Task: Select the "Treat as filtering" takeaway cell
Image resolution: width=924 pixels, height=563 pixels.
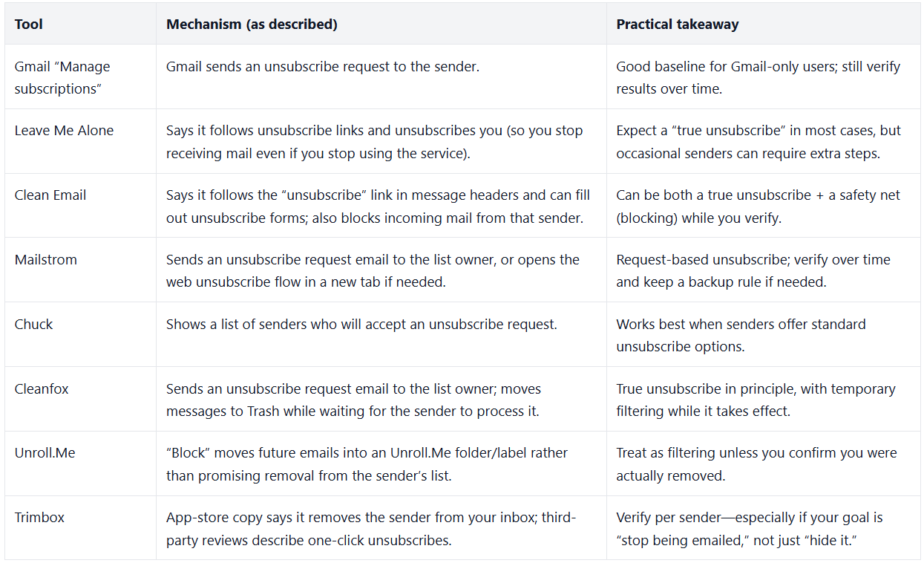Action: [756, 464]
